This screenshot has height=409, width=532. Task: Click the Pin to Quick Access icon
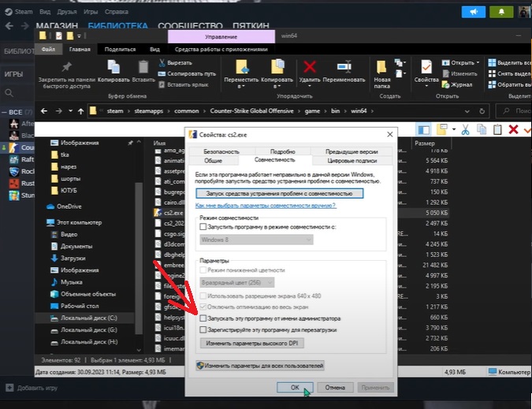click(66, 67)
